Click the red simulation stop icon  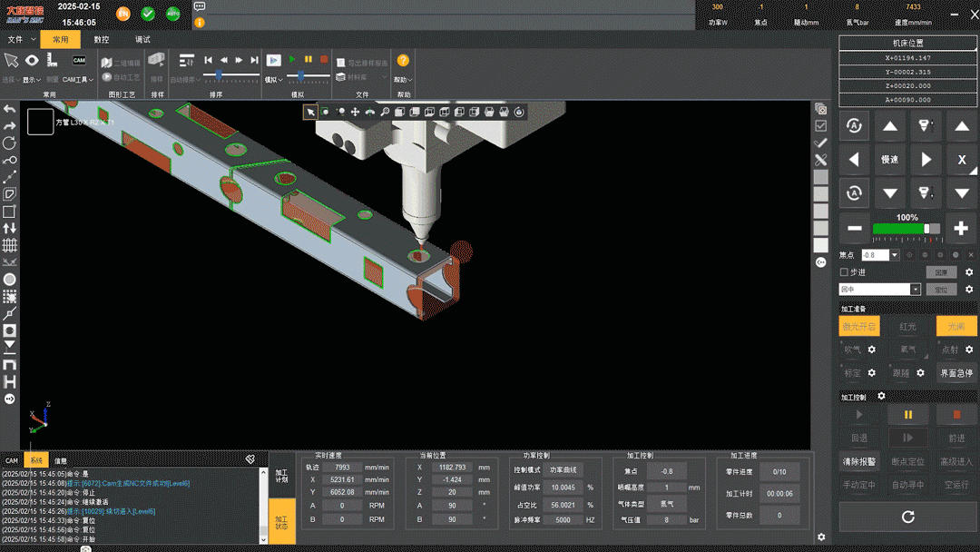point(324,60)
